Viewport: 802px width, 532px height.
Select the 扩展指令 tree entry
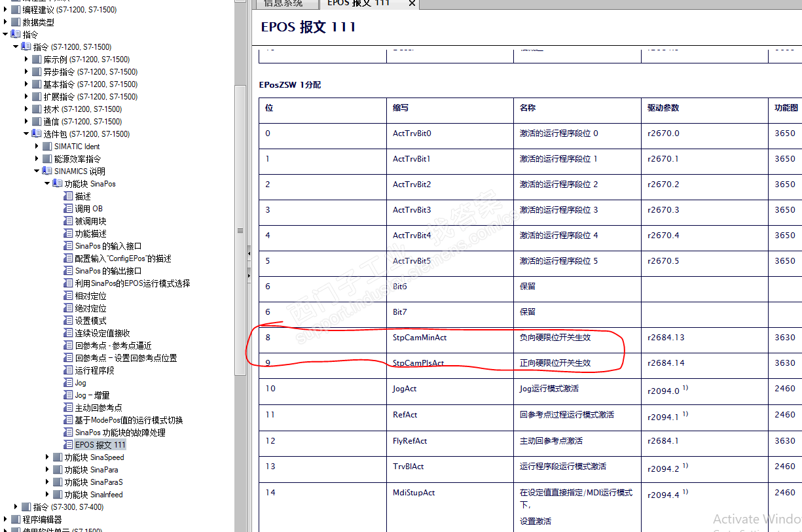tap(90, 97)
